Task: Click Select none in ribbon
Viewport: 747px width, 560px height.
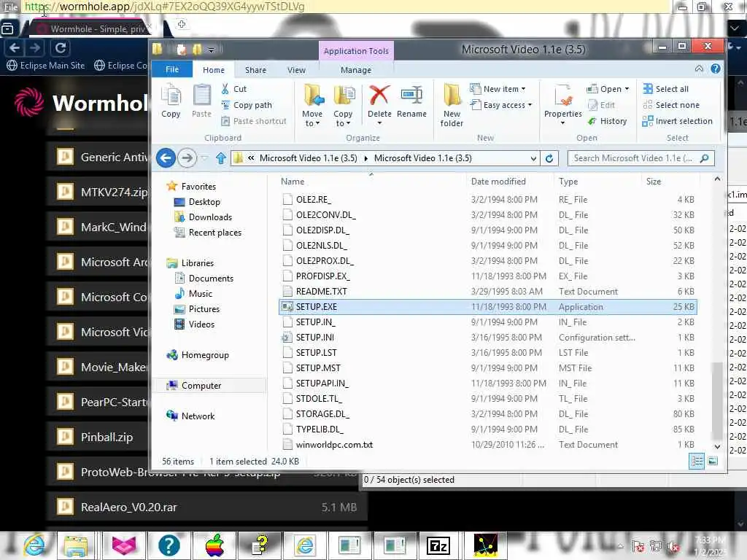Action: point(671,105)
